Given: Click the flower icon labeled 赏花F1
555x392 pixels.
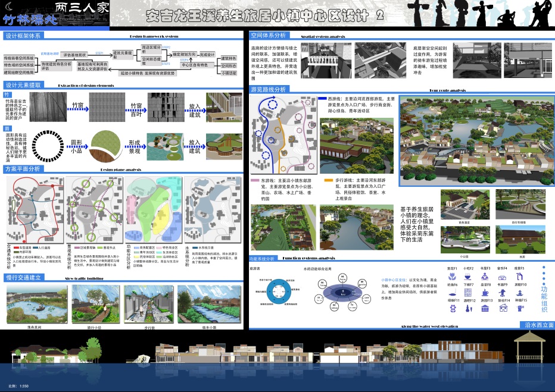Looking at the screenshot, I should (452, 277).
